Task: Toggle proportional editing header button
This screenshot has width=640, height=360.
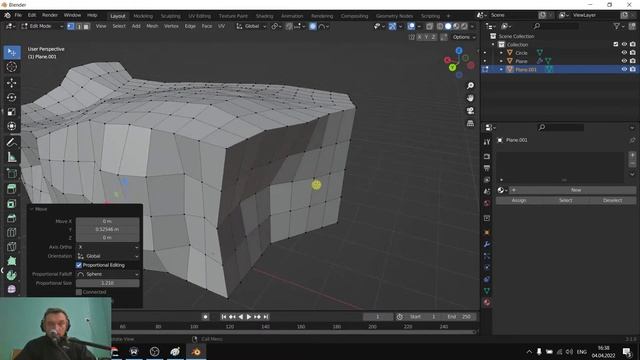Action: click(313, 26)
